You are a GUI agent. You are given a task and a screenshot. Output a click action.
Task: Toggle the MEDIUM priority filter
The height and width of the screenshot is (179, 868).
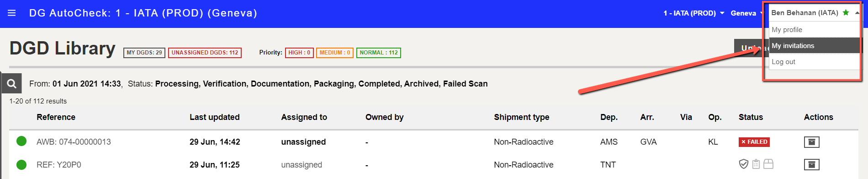pos(335,53)
